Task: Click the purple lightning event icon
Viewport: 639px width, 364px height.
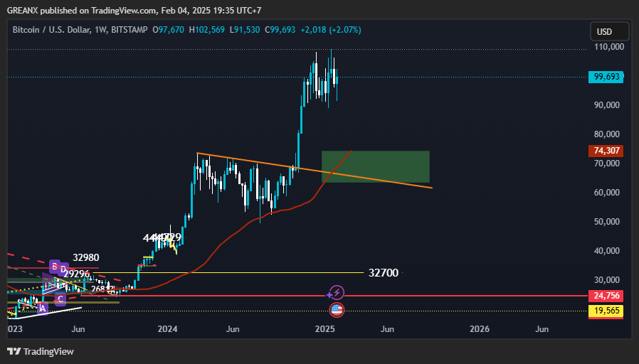Action: [336, 293]
